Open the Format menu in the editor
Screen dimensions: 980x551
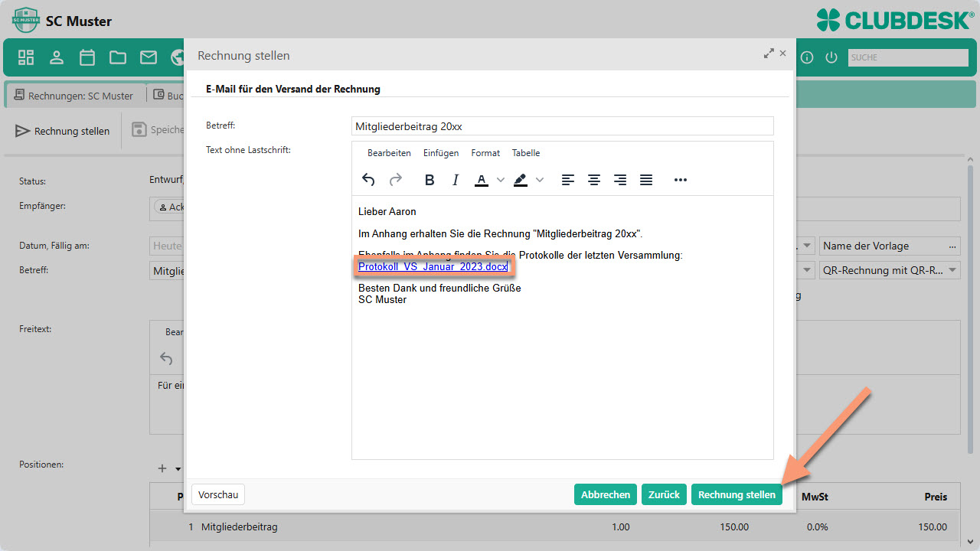coord(485,153)
